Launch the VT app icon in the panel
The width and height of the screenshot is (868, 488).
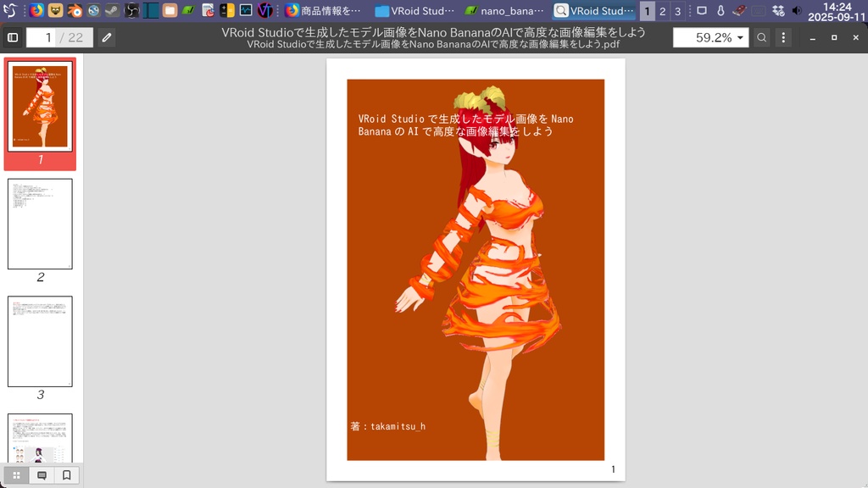(x=265, y=10)
